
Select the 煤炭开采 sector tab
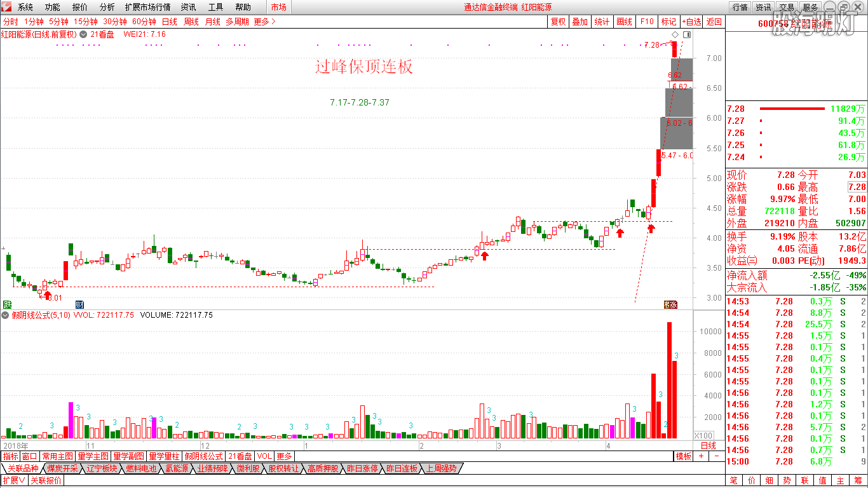click(x=62, y=468)
